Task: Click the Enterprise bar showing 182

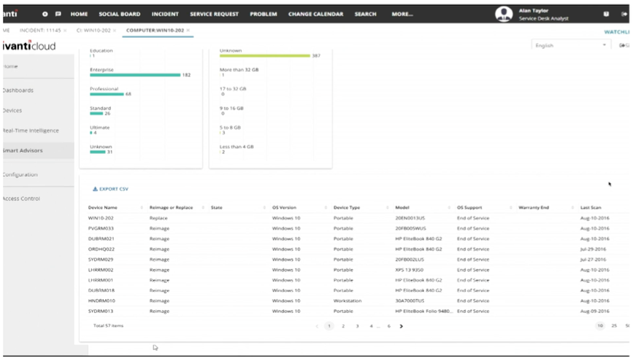Action: 135,75
